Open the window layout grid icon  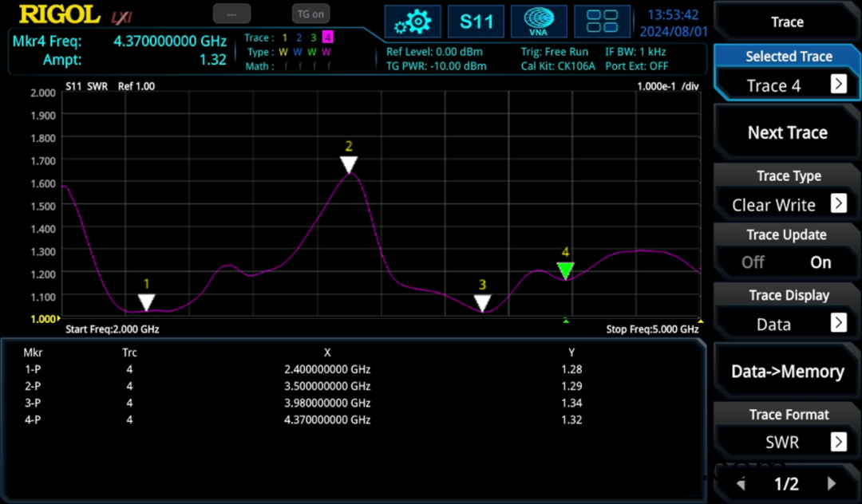click(x=602, y=22)
